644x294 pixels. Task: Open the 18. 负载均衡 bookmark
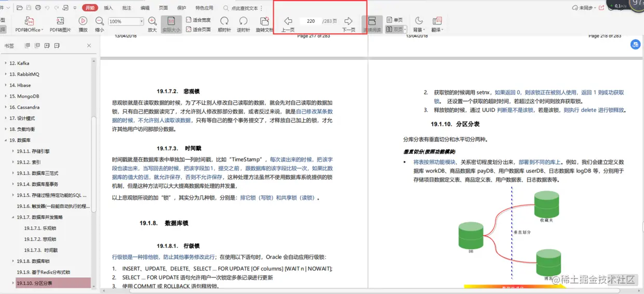[22, 129]
